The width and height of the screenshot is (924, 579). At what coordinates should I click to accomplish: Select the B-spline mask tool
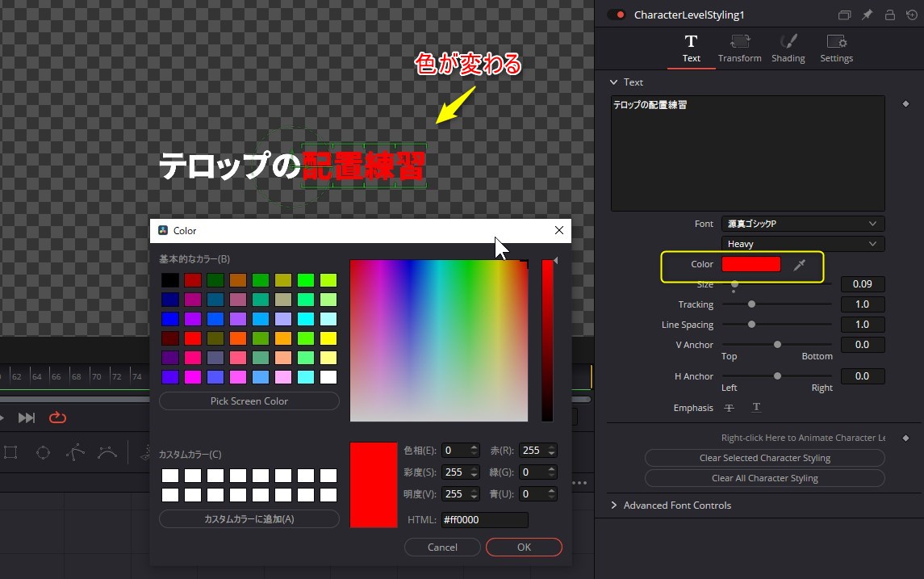106,452
